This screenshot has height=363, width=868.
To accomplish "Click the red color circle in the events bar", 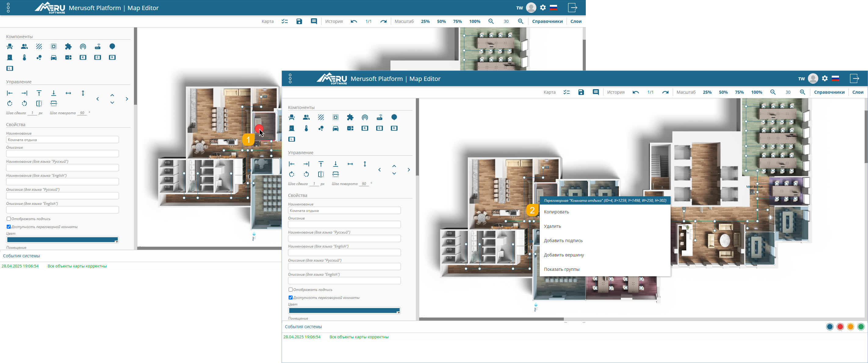I will click(x=840, y=327).
